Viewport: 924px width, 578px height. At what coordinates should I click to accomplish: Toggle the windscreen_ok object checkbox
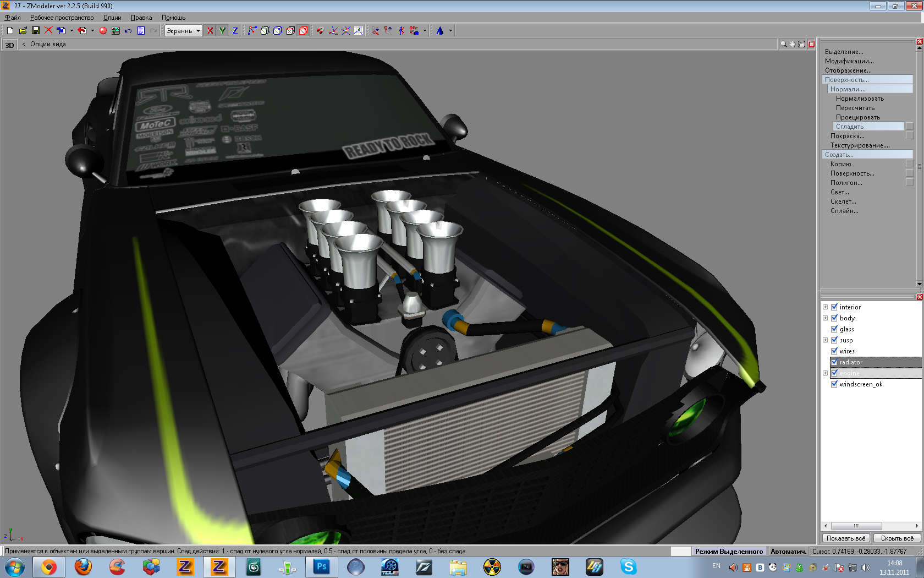834,384
